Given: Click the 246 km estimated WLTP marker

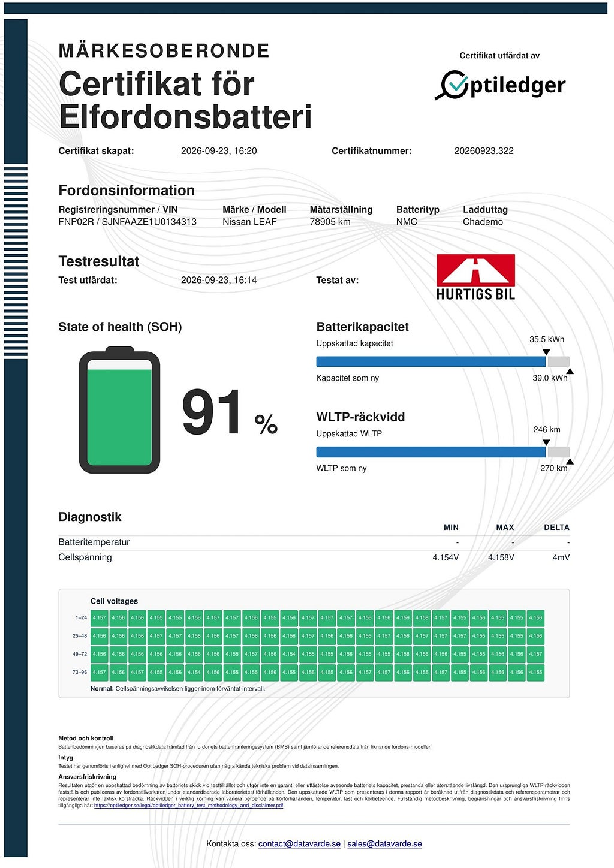Looking at the screenshot, I should 546,442.
